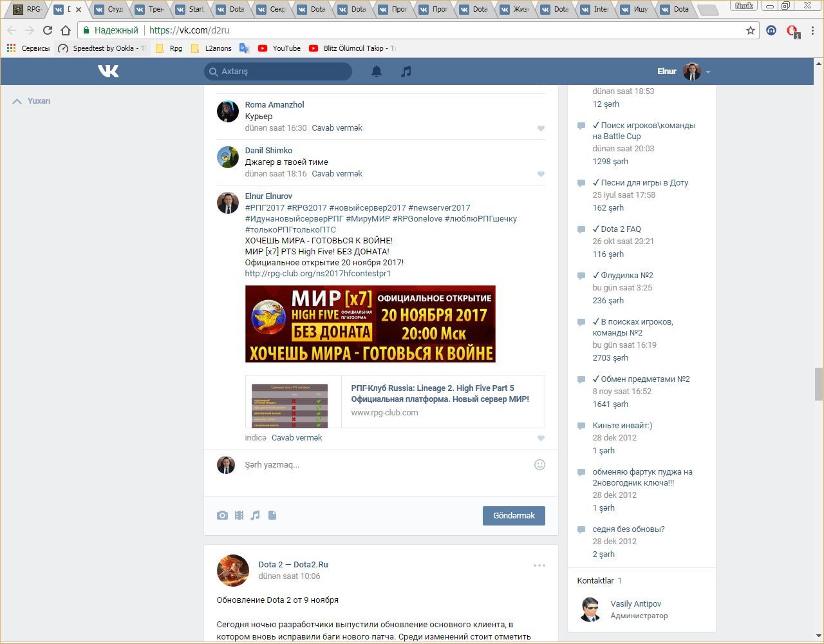824x644 pixels.
Task: Click Vasily Antipov's avatar
Action: point(590,609)
